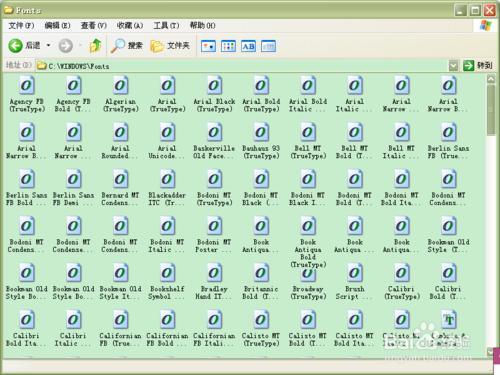Select the Agency FB Bold font file

pos(73,94)
